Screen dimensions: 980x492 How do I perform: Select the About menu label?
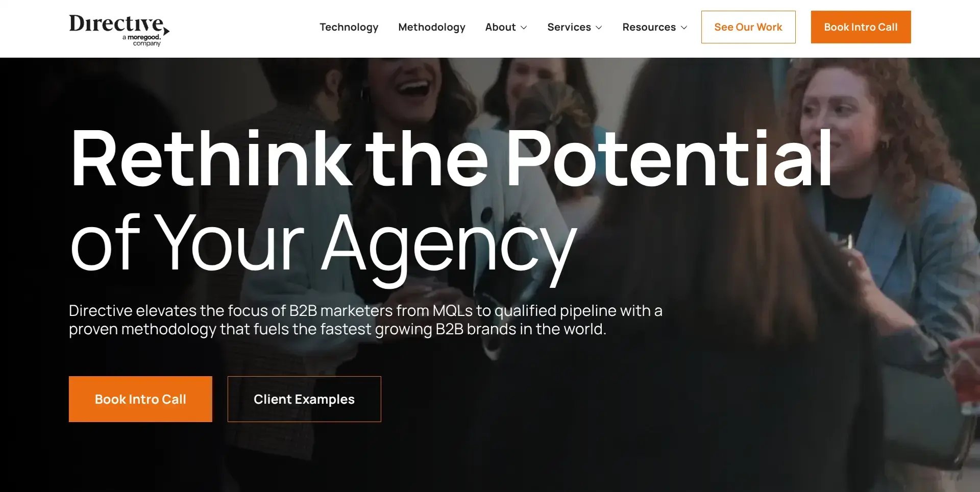500,27
